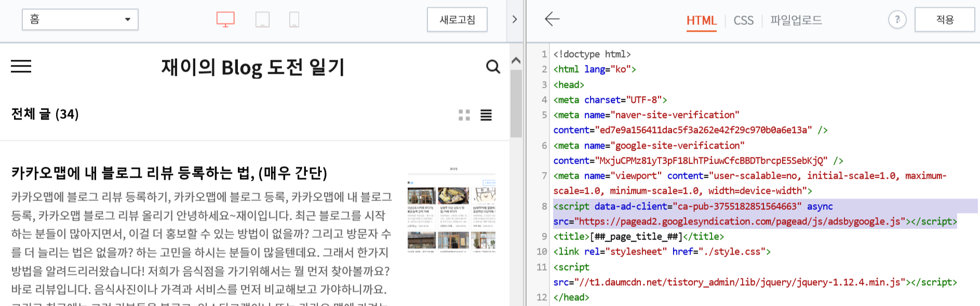
Task: Click 전체 글 (34) heading
Action: 45,114
